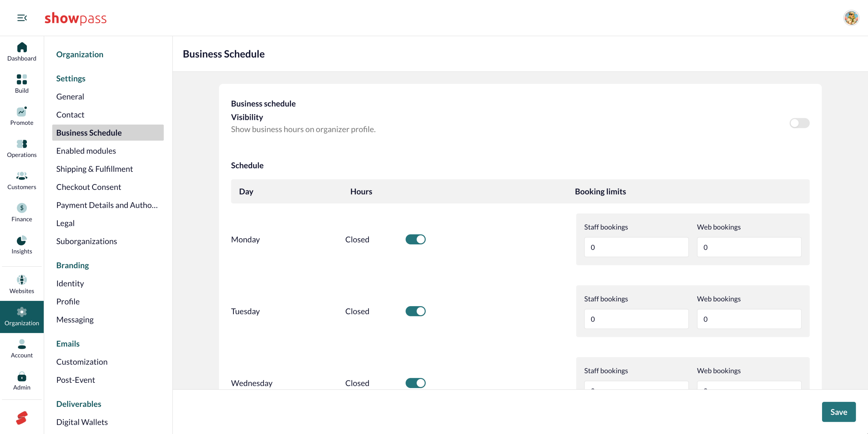
Task: Open Digital Wallets page
Action: tap(108, 422)
